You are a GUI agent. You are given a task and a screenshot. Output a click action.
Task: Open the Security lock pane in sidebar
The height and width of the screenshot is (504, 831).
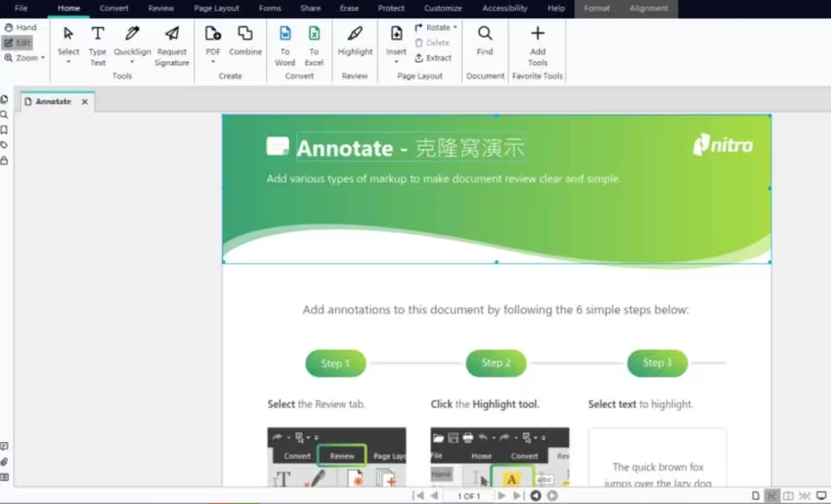[x=4, y=160]
